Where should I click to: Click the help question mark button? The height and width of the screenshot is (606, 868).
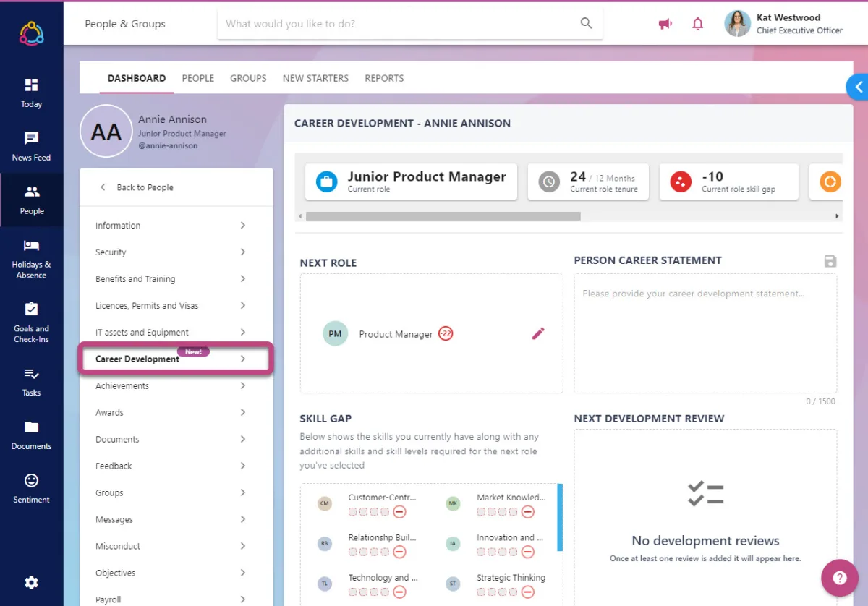(x=840, y=578)
